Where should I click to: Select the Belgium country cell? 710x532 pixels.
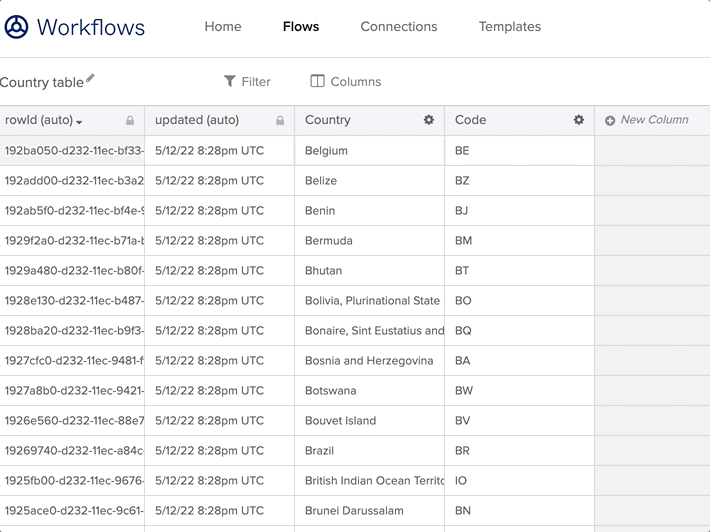pyautogui.click(x=326, y=151)
